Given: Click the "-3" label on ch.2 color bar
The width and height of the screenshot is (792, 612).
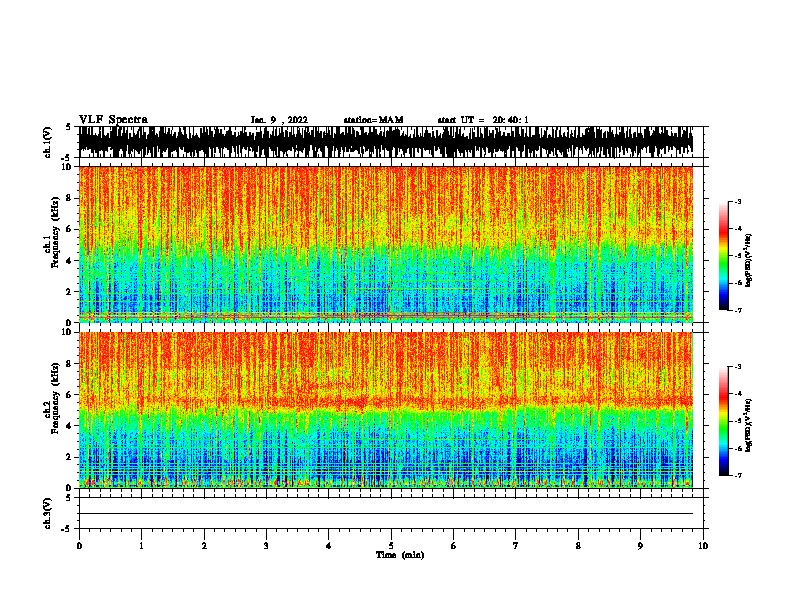Looking at the screenshot, I should (x=738, y=367).
